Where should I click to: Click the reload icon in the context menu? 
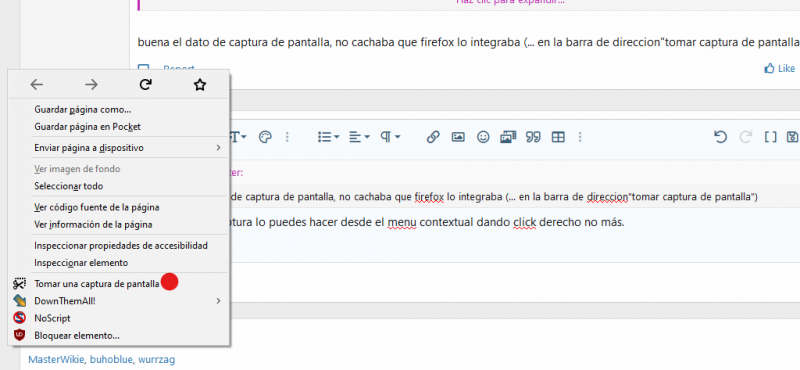pyautogui.click(x=145, y=85)
